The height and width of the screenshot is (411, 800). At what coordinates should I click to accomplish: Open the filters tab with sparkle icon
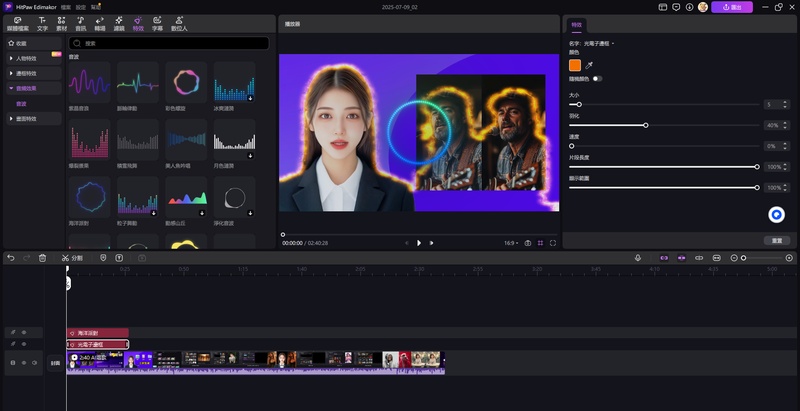(x=119, y=24)
